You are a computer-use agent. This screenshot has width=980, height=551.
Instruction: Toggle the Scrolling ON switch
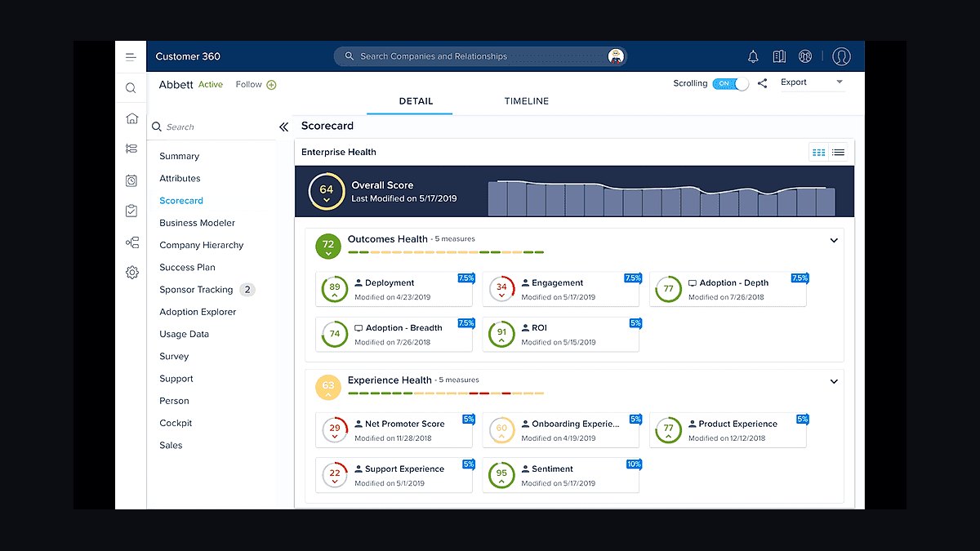(x=730, y=83)
